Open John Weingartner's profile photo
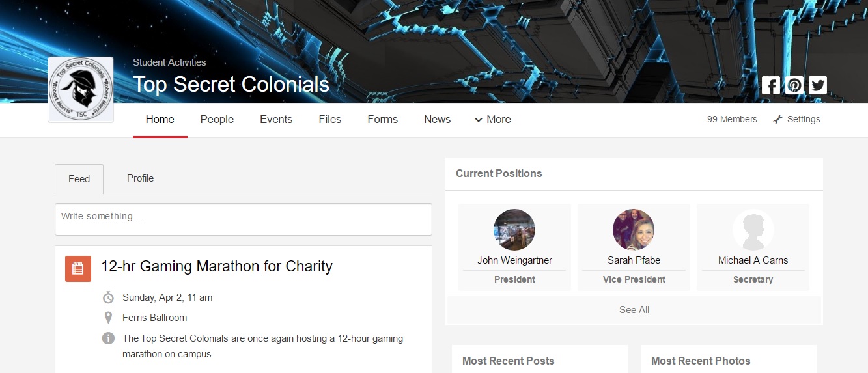 point(514,230)
